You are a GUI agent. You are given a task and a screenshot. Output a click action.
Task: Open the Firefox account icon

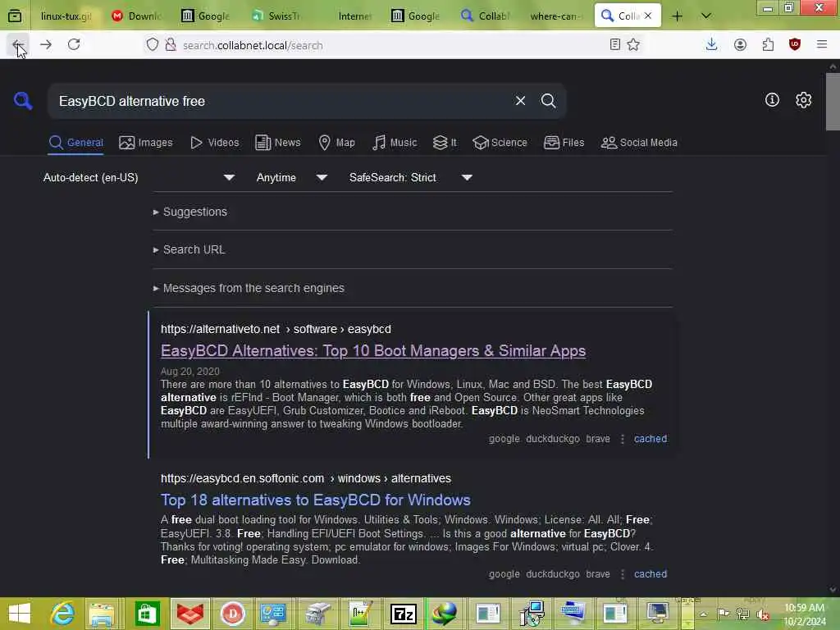click(x=740, y=44)
